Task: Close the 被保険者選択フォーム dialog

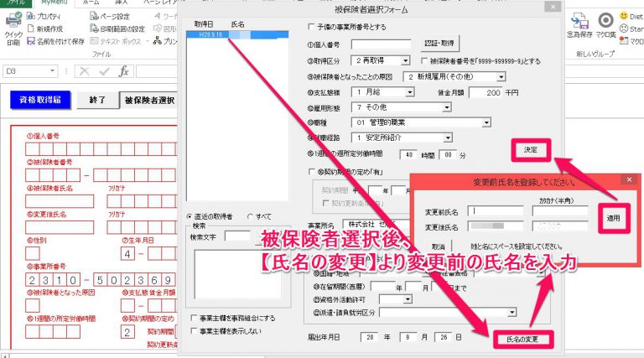Action: click(x=553, y=7)
